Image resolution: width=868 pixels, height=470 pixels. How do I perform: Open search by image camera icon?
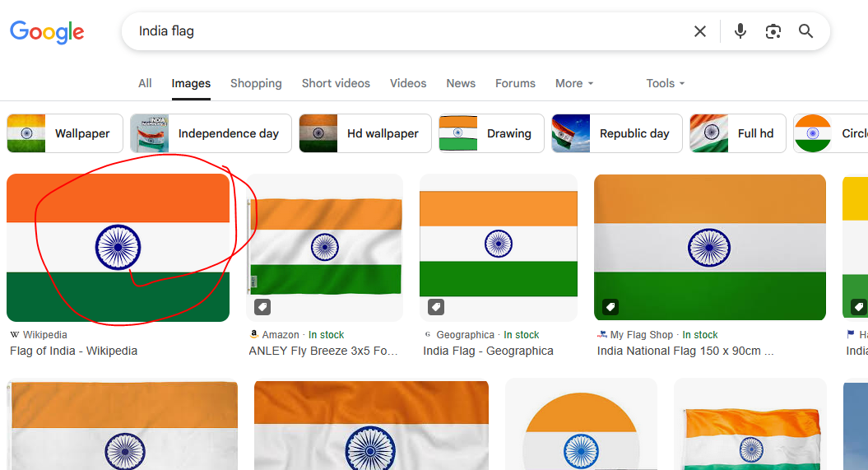click(773, 31)
